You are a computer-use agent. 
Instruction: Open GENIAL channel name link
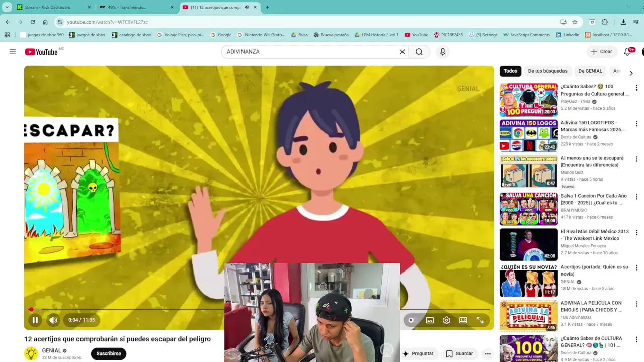click(51, 351)
